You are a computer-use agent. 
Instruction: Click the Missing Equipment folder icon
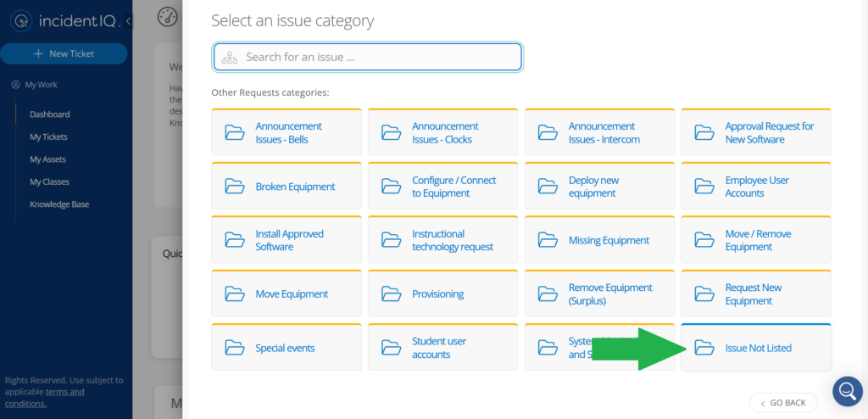click(548, 240)
